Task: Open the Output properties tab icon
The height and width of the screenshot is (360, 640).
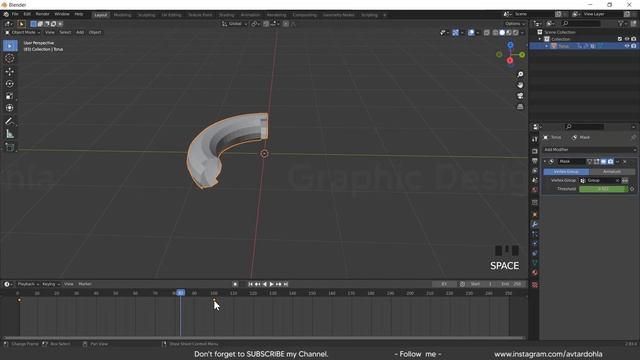Action: 535,161
